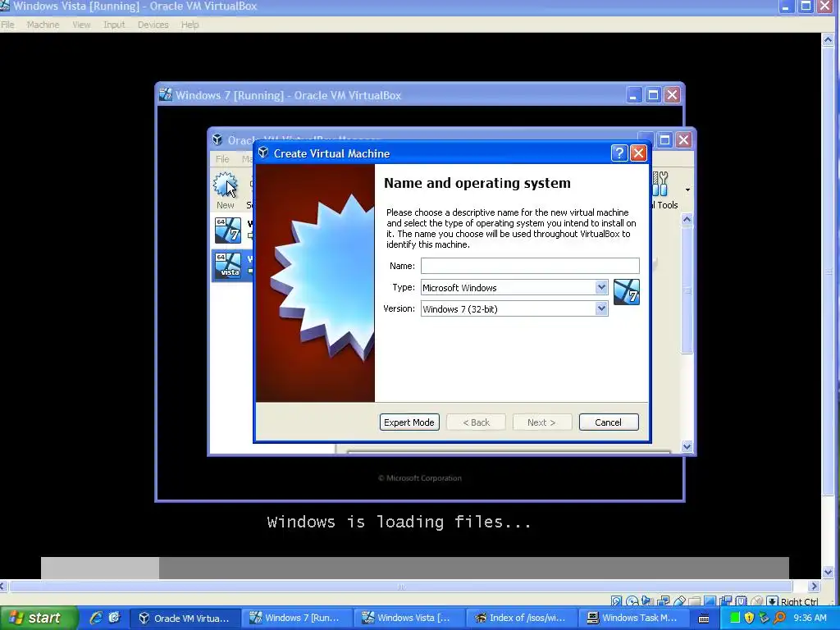Open the Help menu
Image resolution: width=840 pixels, height=630 pixels.
(189, 25)
